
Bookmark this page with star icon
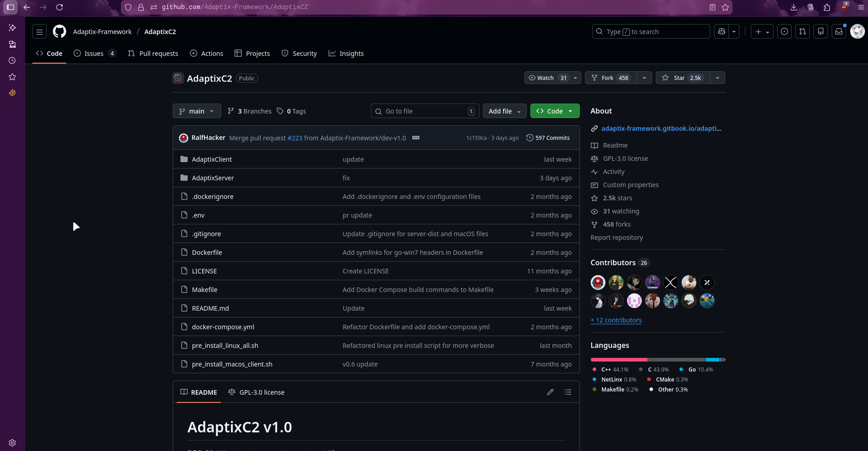point(725,7)
